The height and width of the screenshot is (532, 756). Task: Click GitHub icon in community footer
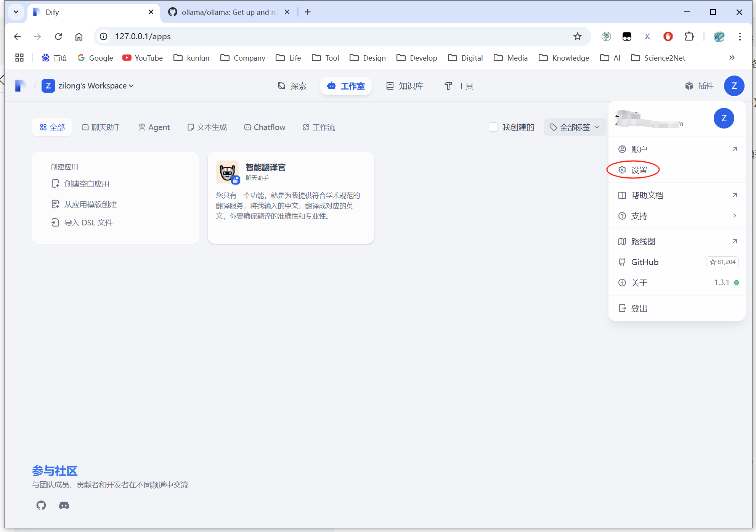point(41,505)
